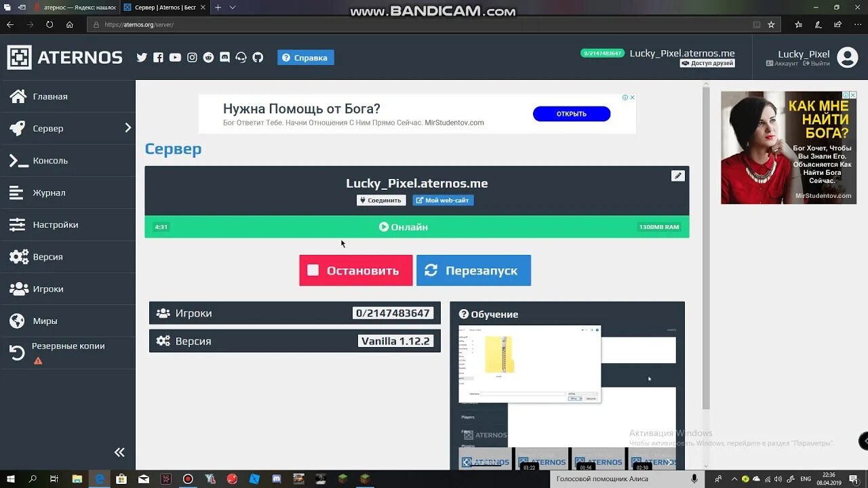Add page to favorites via star icon

(771, 24)
